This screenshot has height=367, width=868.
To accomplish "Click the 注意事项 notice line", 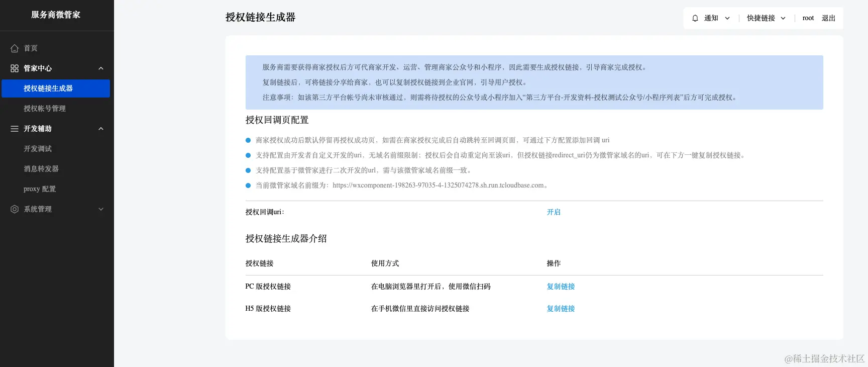I will coord(501,98).
